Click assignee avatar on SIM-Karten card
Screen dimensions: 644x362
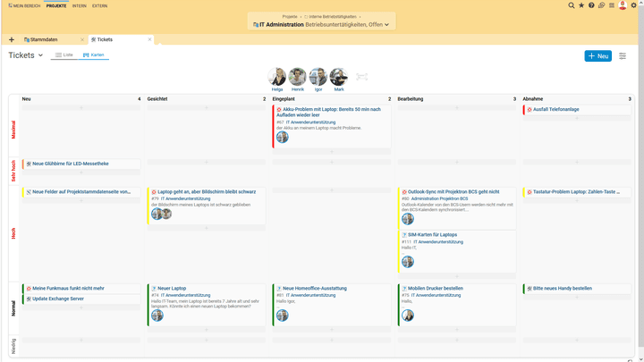point(408,261)
